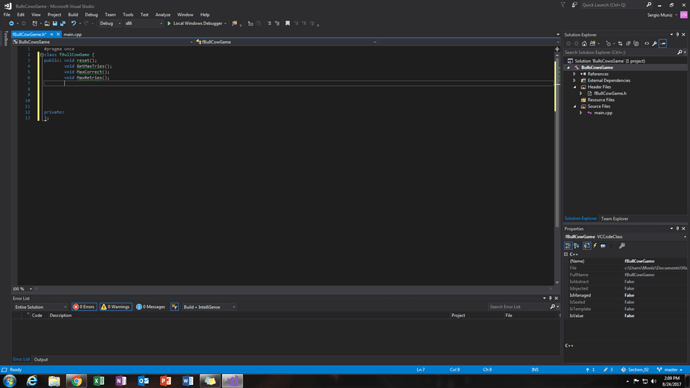Click the bookmark toggle toolbar icon
Screen dimensions: 690x388
[287, 23]
